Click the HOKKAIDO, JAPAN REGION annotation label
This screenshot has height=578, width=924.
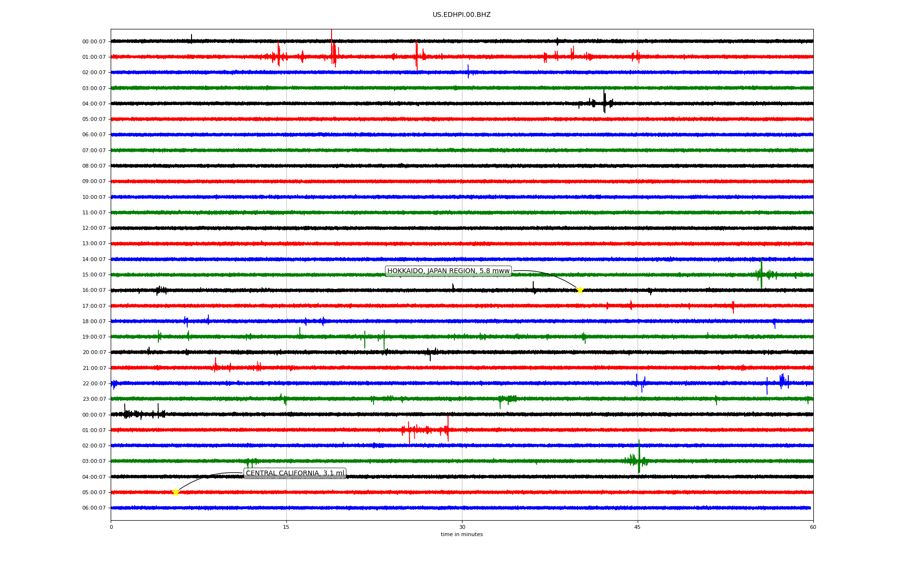[448, 271]
